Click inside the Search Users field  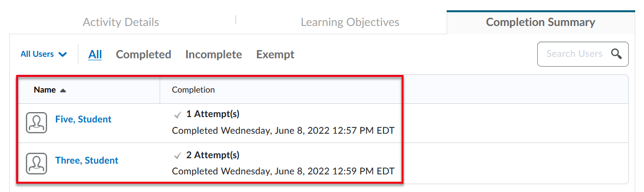(x=574, y=54)
